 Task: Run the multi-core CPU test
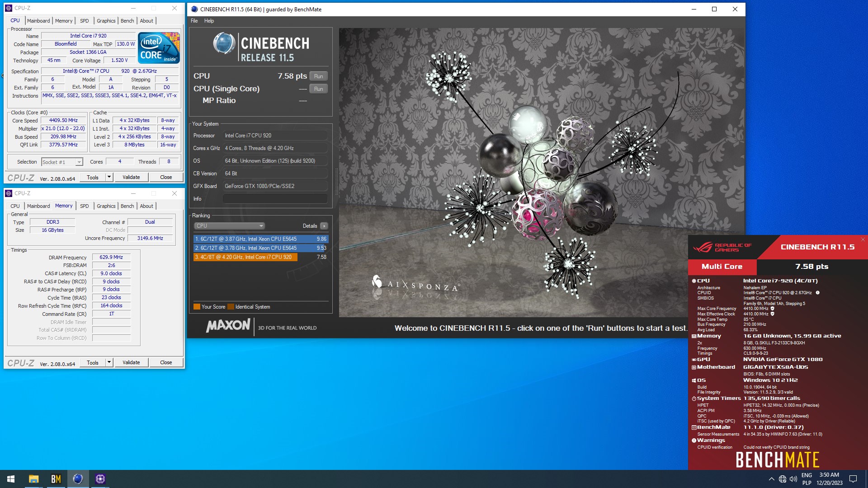(x=319, y=76)
